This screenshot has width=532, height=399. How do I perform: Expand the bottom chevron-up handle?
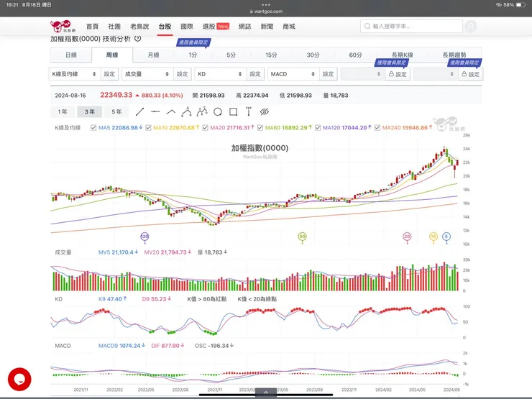click(x=266, y=393)
